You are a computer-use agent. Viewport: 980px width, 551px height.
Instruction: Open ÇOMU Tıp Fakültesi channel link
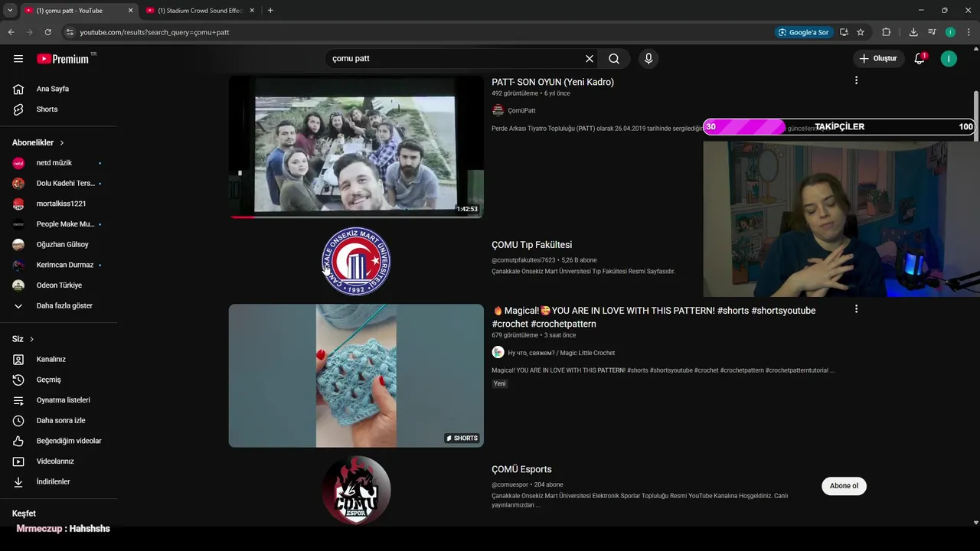532,245
